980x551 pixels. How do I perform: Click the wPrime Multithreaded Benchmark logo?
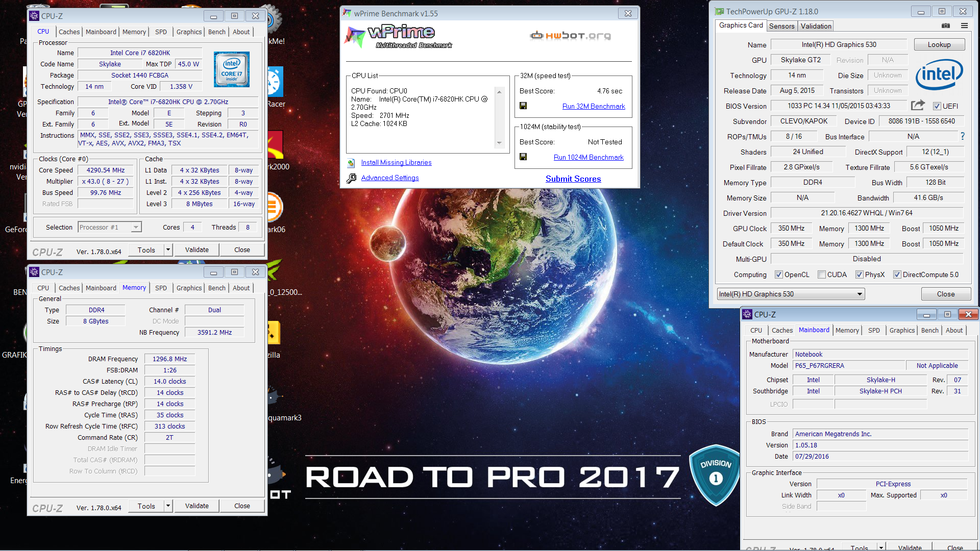coord(399,37)
